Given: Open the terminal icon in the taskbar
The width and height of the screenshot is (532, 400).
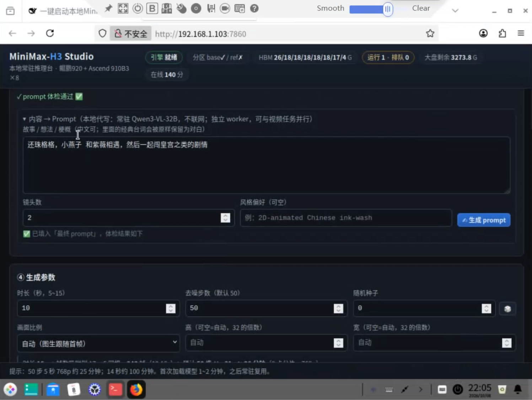Looking at the screenshot, I should 115,390.
